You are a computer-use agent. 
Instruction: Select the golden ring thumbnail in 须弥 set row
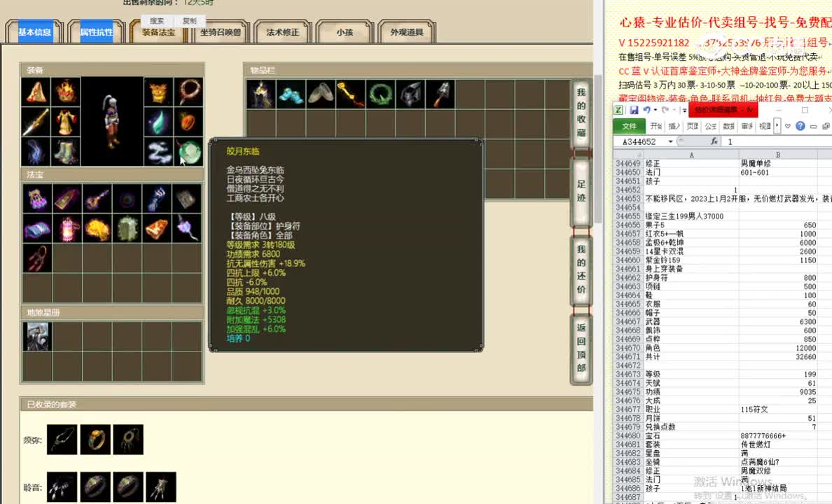click(x=95, y=439)
